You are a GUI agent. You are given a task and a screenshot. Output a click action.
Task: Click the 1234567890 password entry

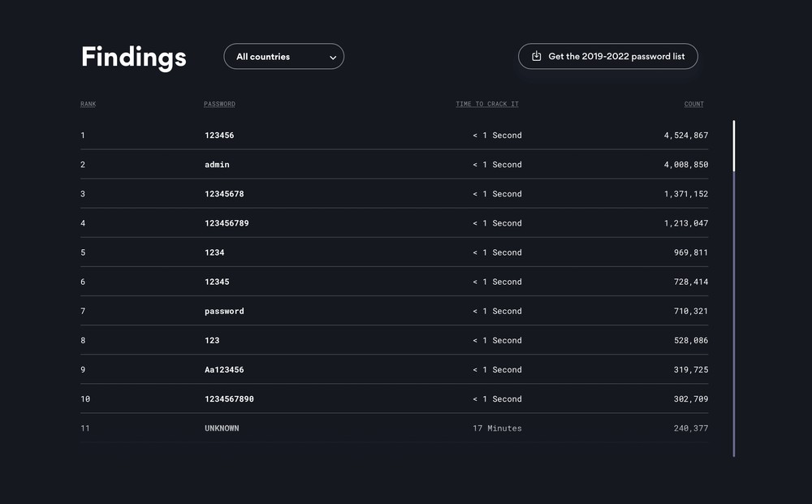click(x=229, y=398)
